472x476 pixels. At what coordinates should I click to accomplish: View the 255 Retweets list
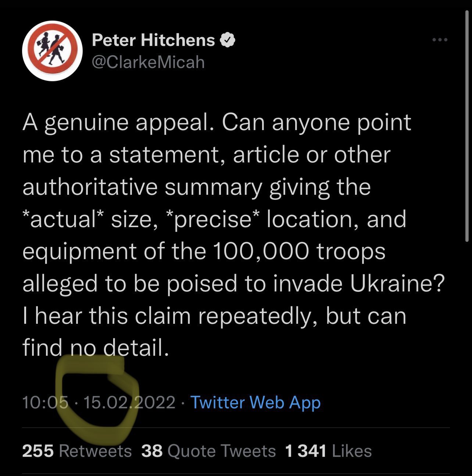[77, 451]
